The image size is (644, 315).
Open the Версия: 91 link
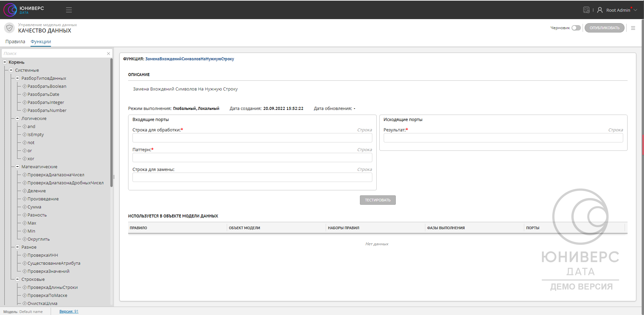point(69,312)
